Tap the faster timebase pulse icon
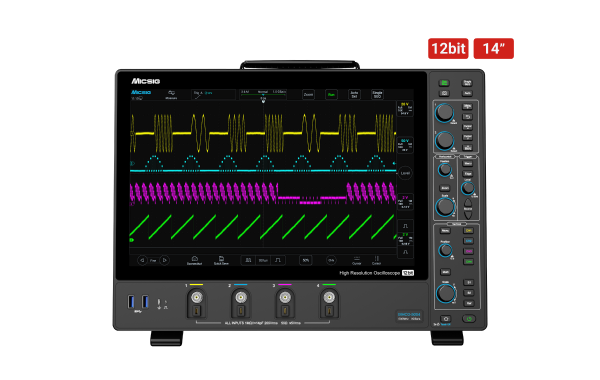The width and height of the screenshot is (600, 380). 278,260
